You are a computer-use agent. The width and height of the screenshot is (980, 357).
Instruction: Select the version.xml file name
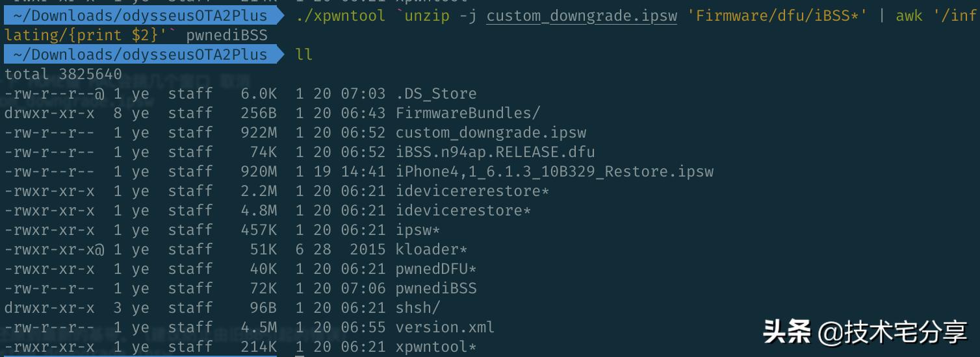[445, 327]
